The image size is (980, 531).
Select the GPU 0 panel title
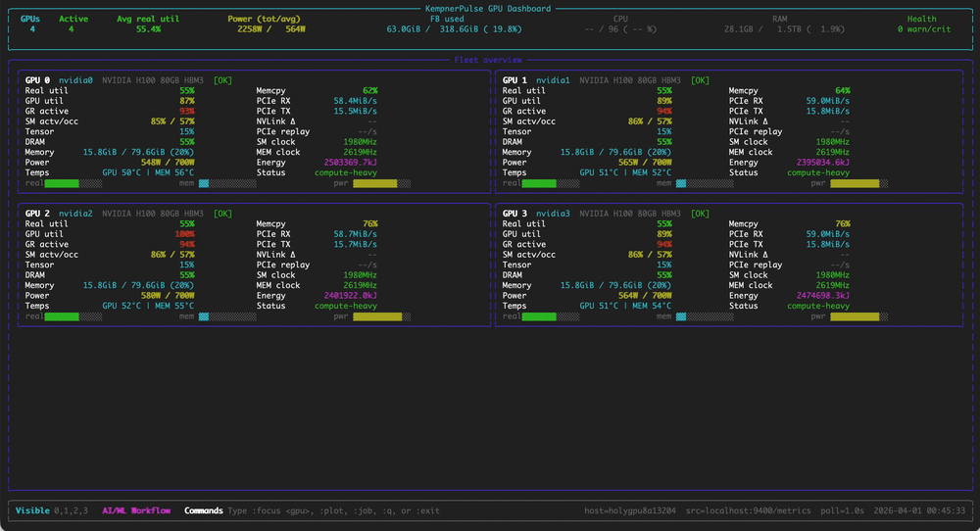pyautogui.click(x=40, y=79)
